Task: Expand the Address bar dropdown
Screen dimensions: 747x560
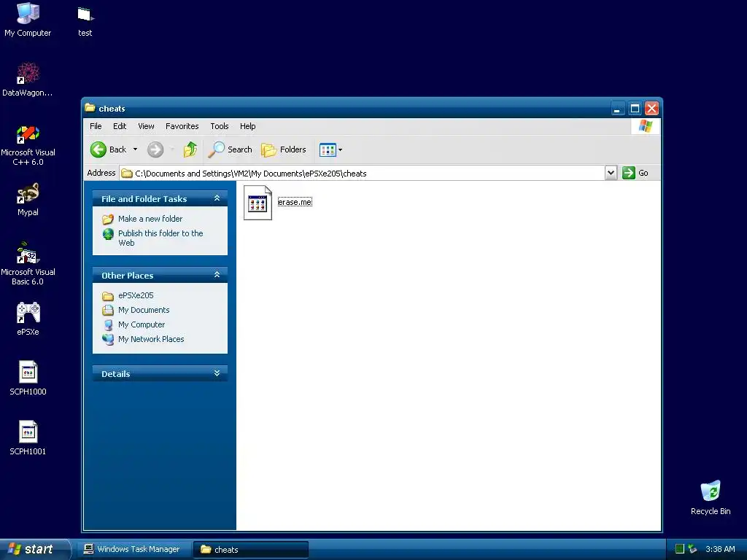Action: [x=611, y=173]
